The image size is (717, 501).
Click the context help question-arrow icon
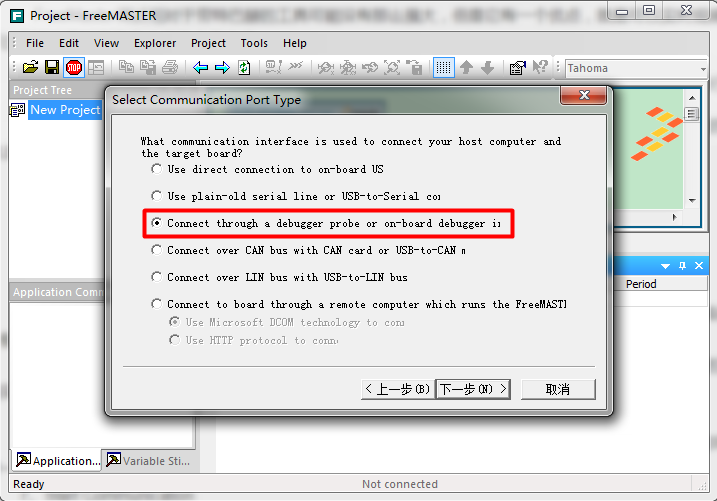tap(540, 68)
